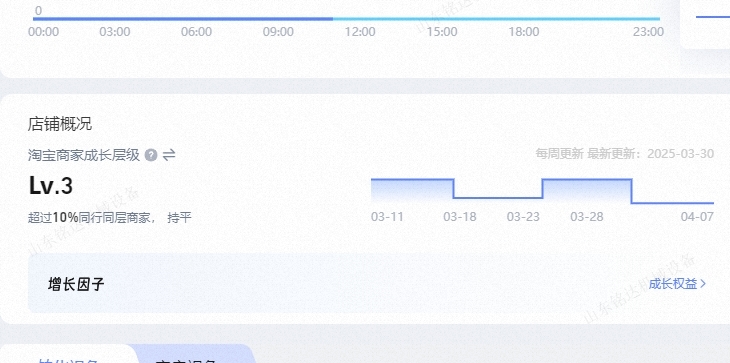The image size is (730, 363).
Task: Click the 03-18 date on growth chart
Action: pos(460,216)
